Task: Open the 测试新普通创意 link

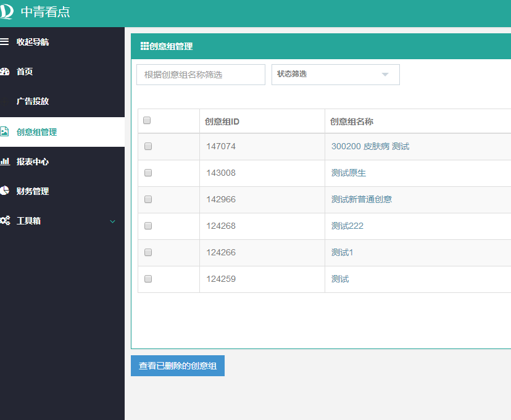Action: (362, 200)
